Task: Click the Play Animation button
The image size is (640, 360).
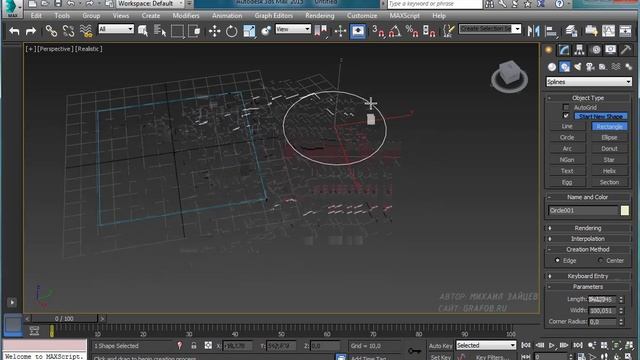Action: [x=551, y=345]
